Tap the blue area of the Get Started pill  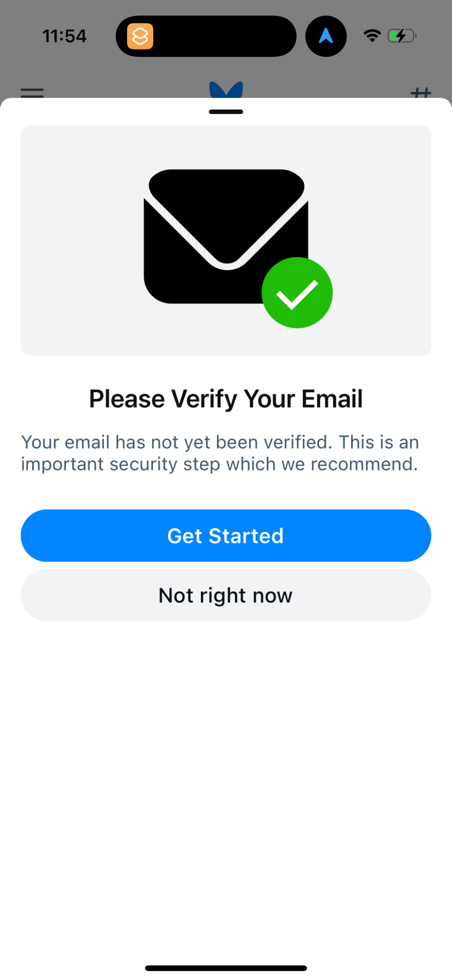point(77,535)
